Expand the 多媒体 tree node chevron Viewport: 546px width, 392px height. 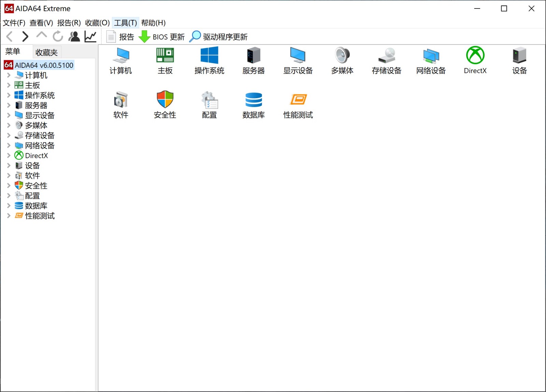9,125
